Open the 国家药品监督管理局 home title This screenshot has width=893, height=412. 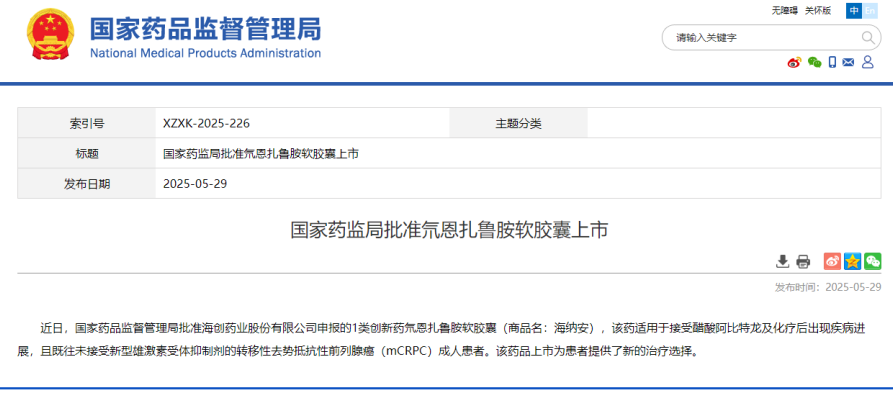[206, 28]
